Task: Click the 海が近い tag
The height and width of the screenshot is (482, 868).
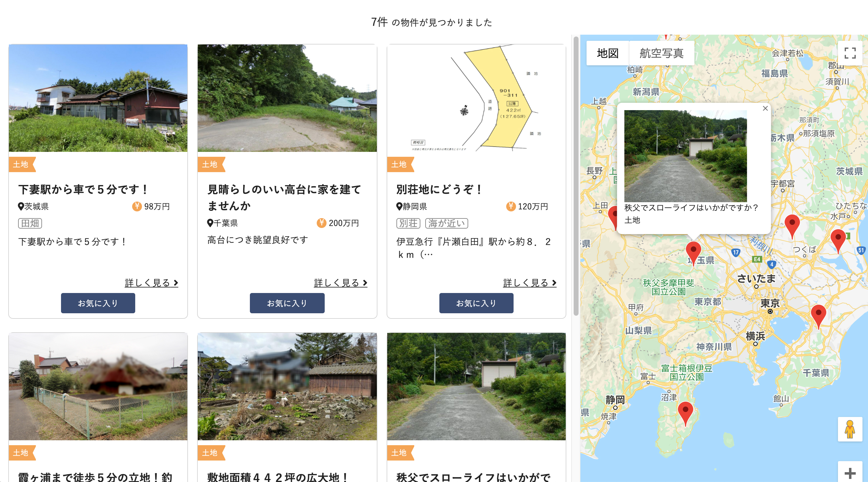Action: pyautogui.click(x=446, y=223)
